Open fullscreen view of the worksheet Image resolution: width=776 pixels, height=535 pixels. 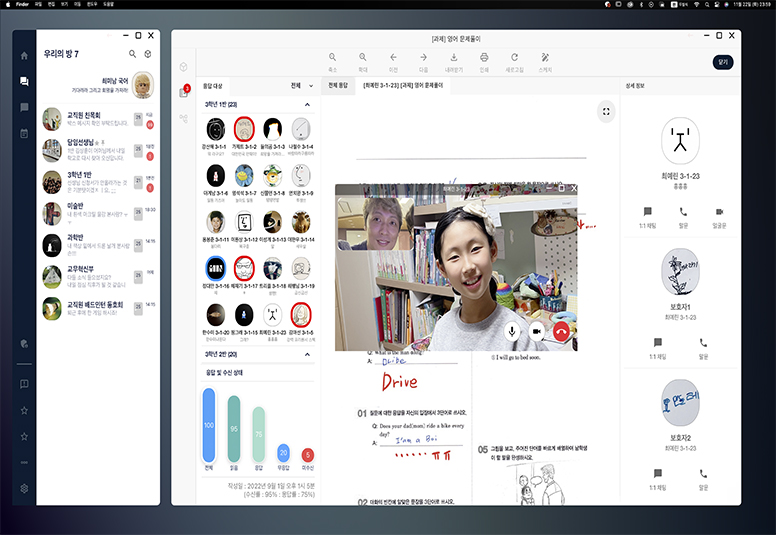coord(606,111)
